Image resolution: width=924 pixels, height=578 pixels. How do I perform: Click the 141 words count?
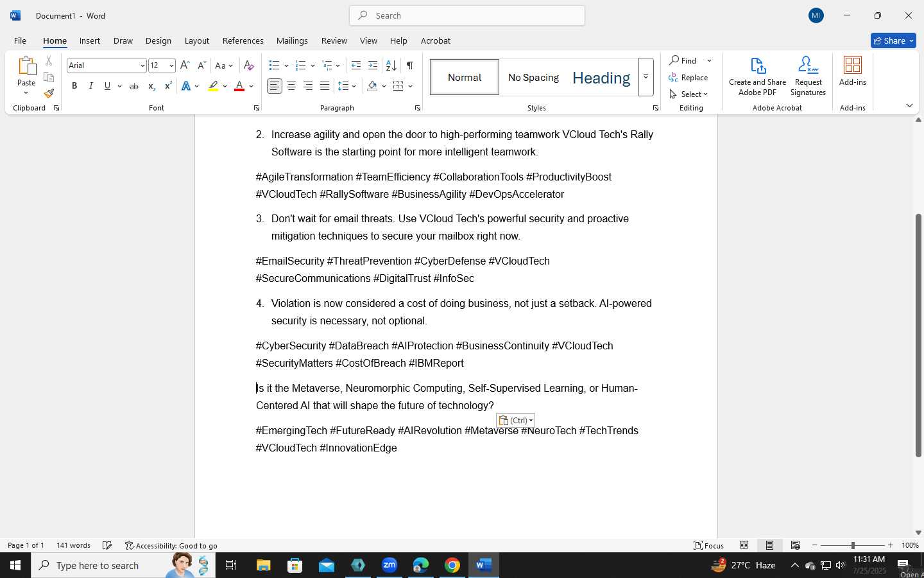[x=73, y=545]
